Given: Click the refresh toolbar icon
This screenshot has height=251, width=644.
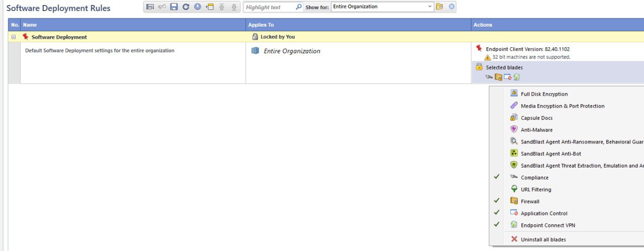Looking at the screenshot, I should [186, 7].
